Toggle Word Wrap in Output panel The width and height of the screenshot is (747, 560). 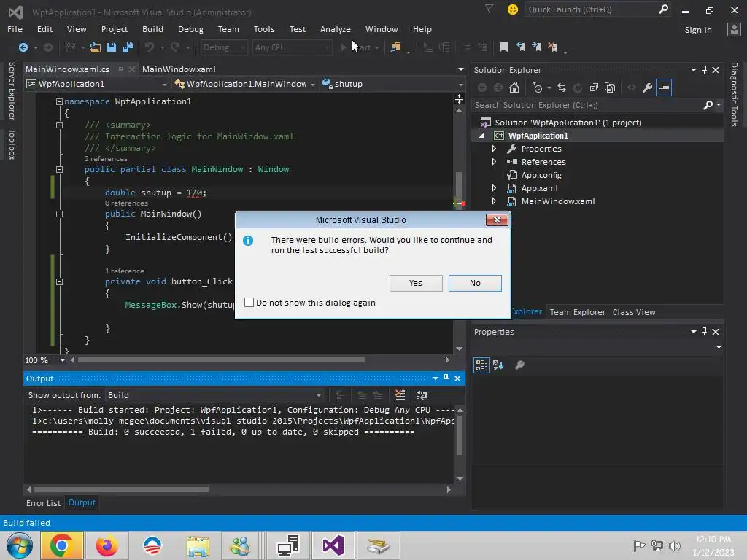pos(422,394)
